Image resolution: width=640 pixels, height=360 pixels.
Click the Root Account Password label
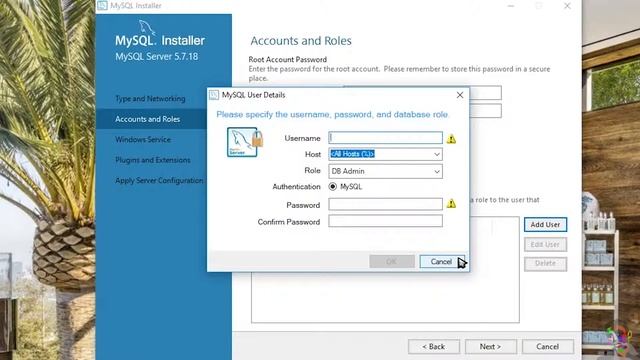[288, 60]
